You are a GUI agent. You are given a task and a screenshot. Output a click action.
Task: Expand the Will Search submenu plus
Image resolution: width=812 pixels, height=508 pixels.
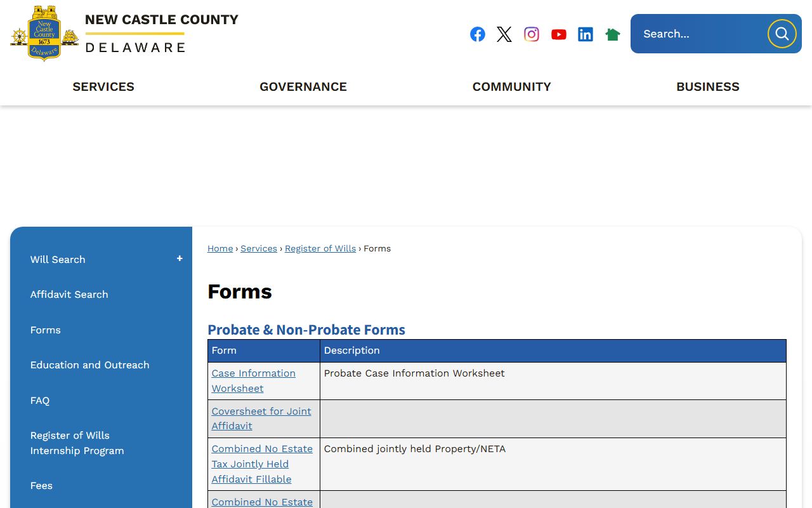click(x=180, y=258)
